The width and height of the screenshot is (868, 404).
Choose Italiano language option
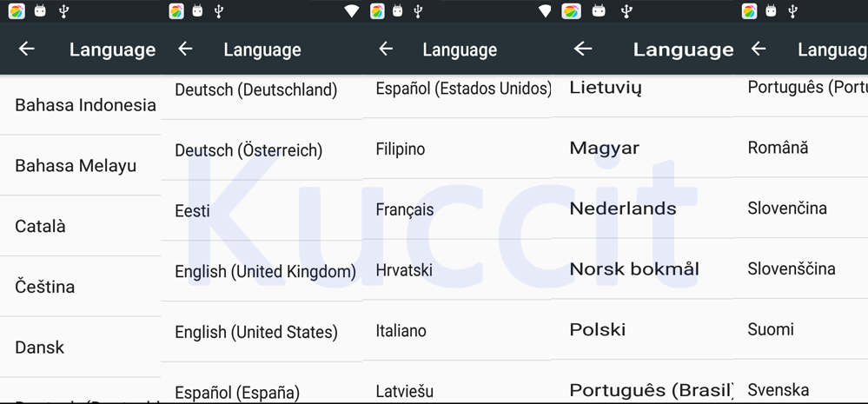[401, 331]
